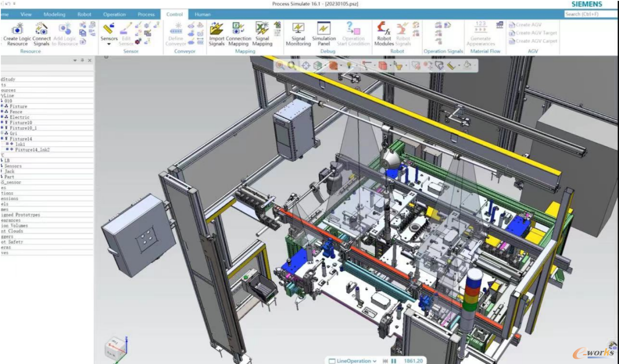The height and width of the screenshot is (364, 619).
Task: Click the measurement ruler icon in viewer toolbar
Action: pyautogui.click(x=452, y=65)
